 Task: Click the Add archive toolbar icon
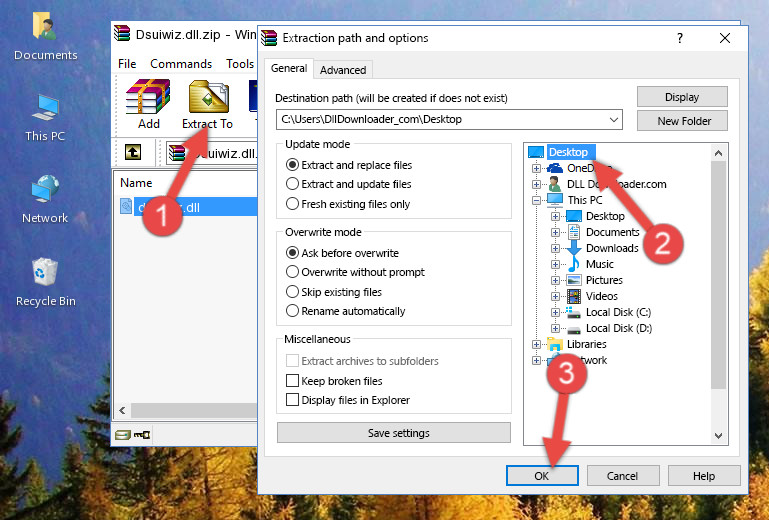coord(148,97)
